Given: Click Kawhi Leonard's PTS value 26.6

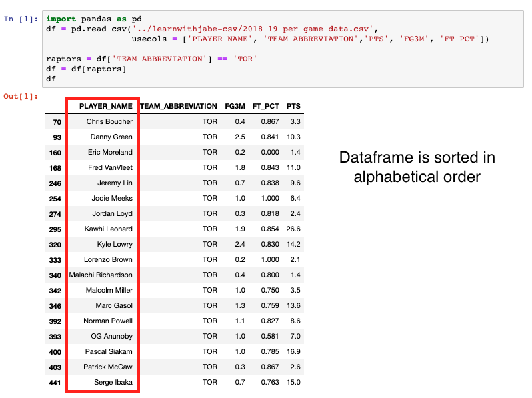Looking at the screenshot, I should tap(293, 229).
